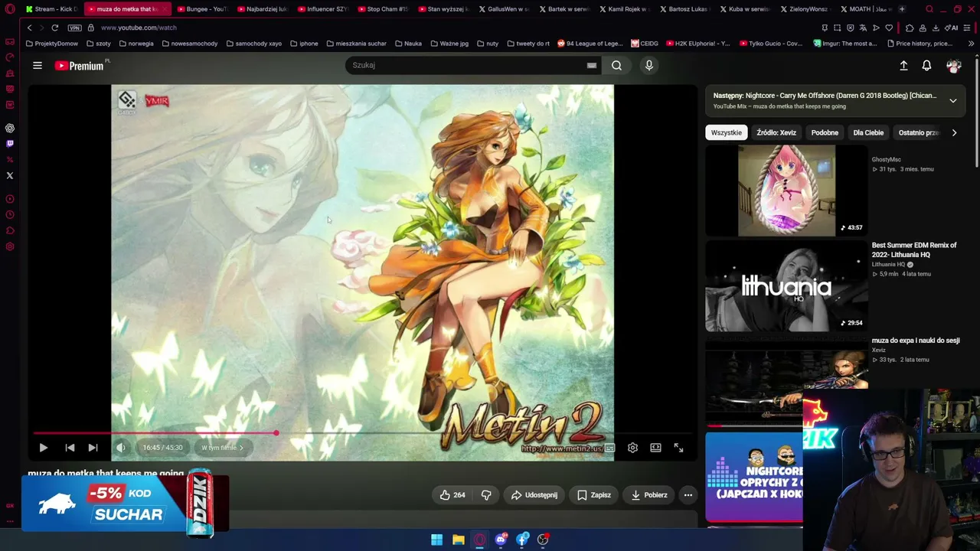Open the browser extensions cube icon
Viewport: 980px width, 551px height.
(x=910, y=28)
